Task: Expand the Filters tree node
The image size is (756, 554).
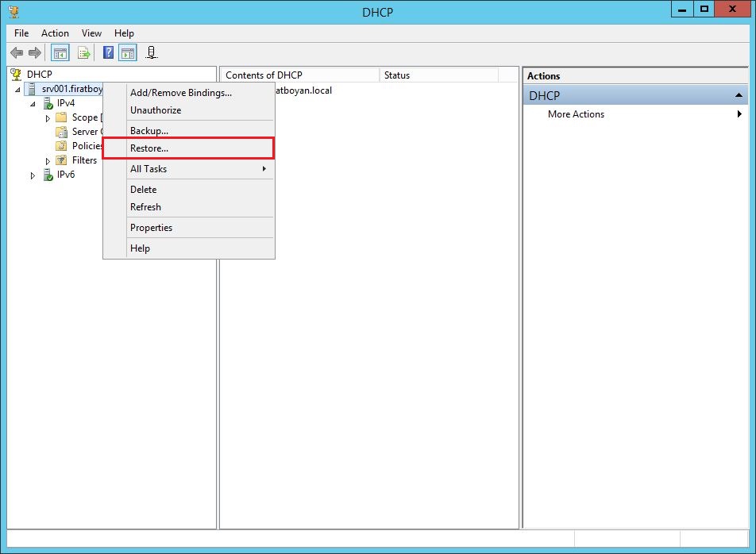Action: click(48, 161)
